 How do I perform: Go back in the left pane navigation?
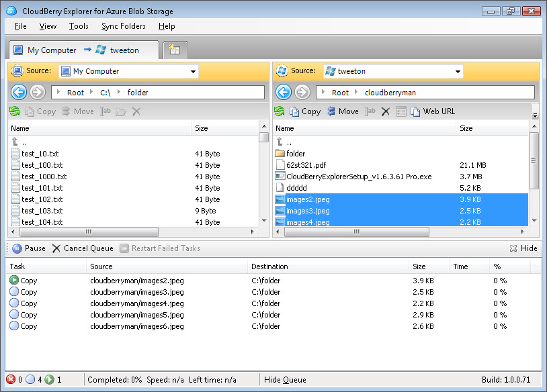(x=19, y=93)
